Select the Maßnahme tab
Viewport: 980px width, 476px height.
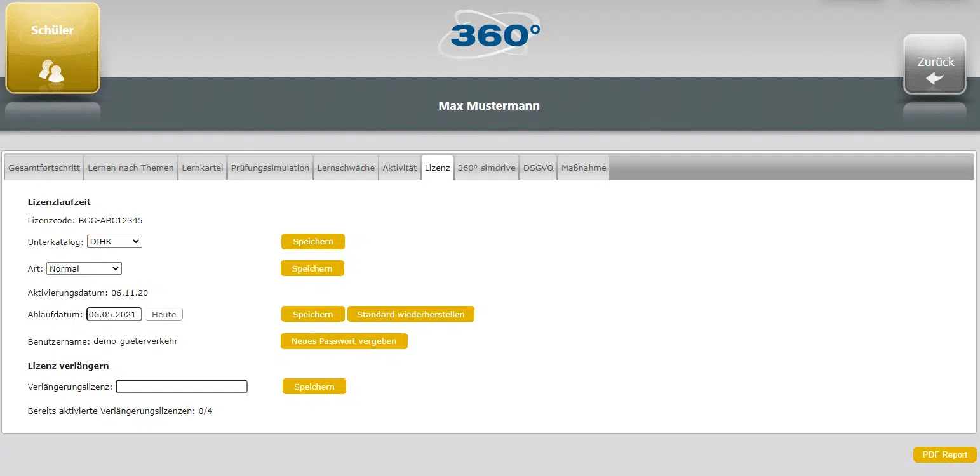(584, 168)
